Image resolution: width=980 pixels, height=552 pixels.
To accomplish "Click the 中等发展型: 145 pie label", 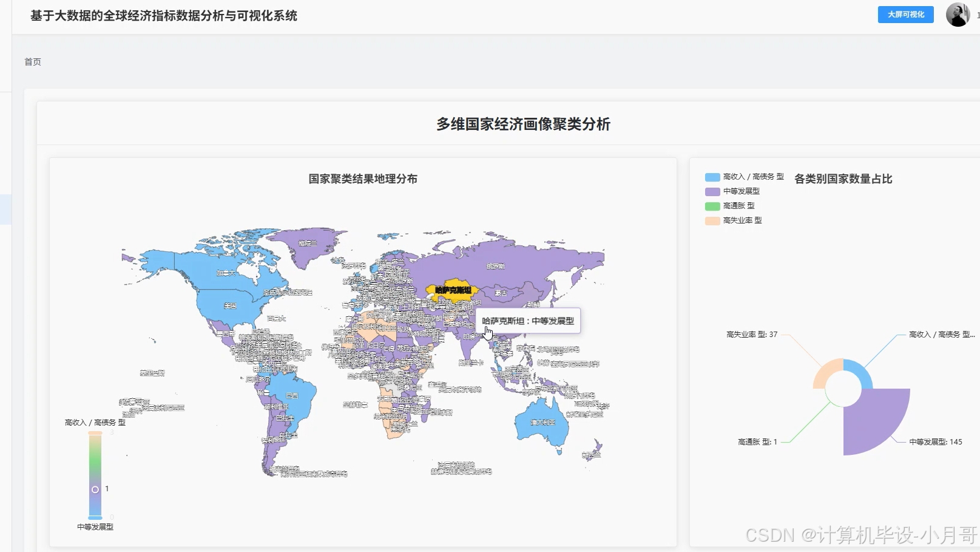I will (x=935, y=442).
